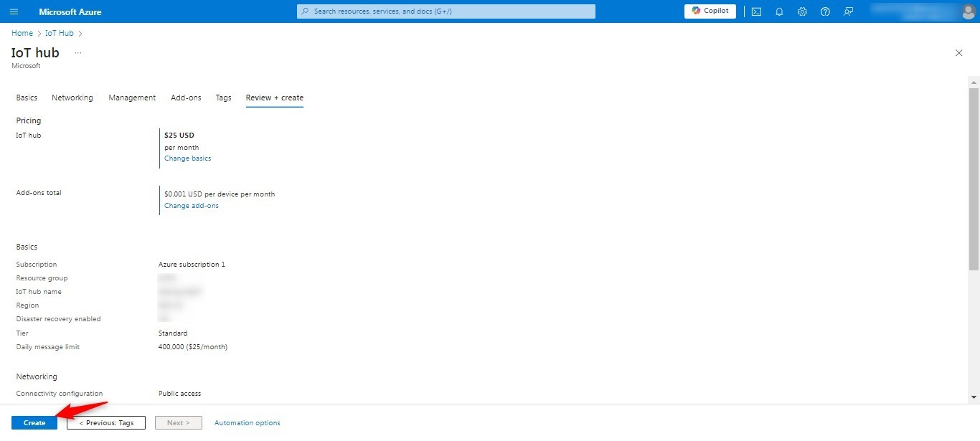Click the $25 USD price text
The height and width of the screenshot is (441, 980).
coord(179,135)
